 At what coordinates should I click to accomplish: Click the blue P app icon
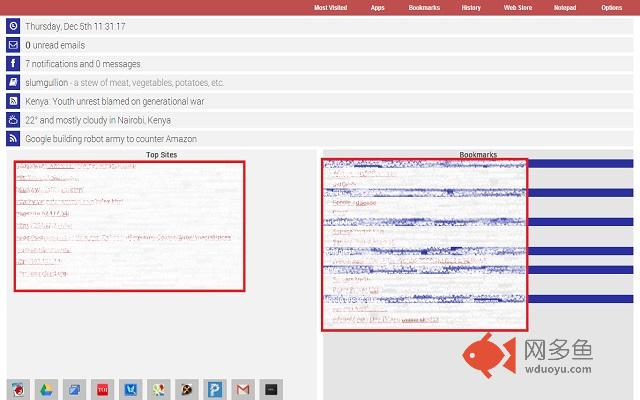[x=213, y=389]
